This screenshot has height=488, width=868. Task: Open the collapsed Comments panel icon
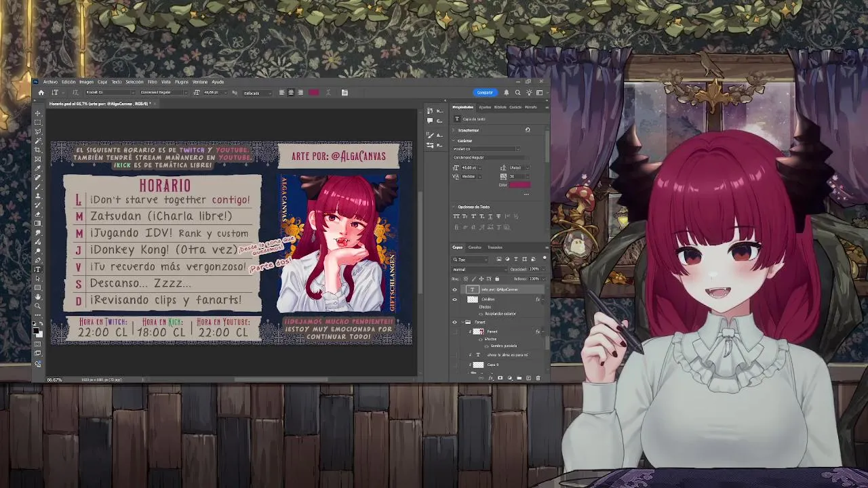[430, 121]
